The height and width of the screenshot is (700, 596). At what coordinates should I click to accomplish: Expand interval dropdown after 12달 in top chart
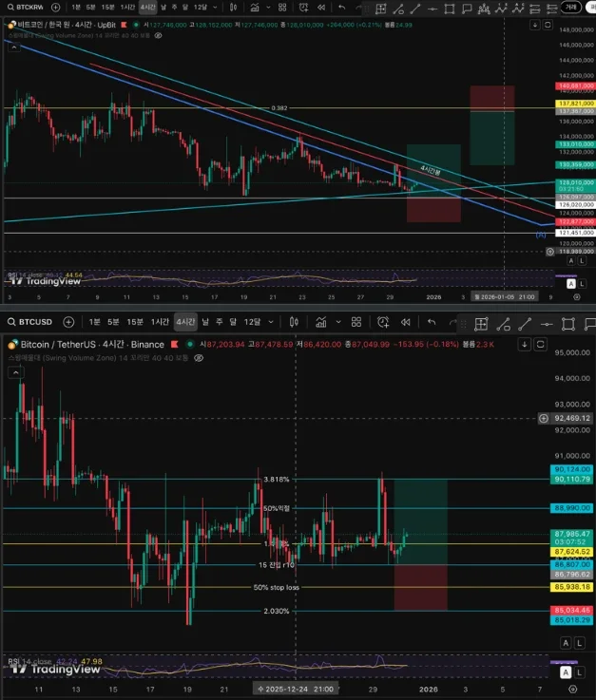[x=216, y=8]
